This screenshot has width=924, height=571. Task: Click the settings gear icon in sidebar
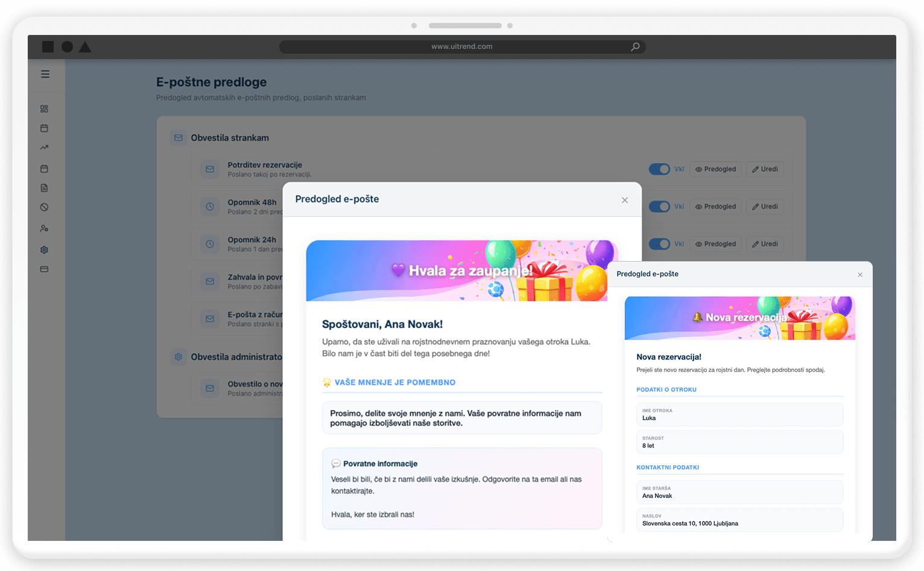[44, 250]
